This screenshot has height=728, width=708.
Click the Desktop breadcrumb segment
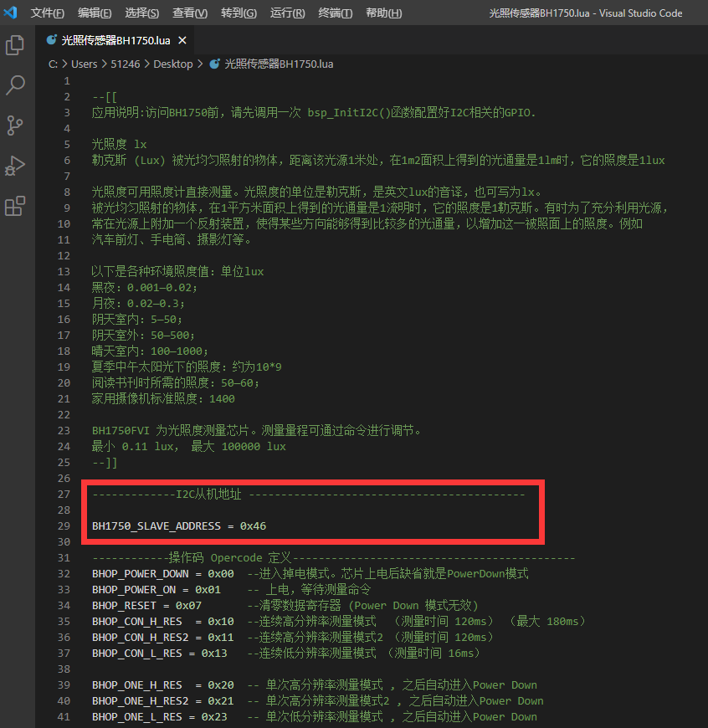click(x=173, y=64)
